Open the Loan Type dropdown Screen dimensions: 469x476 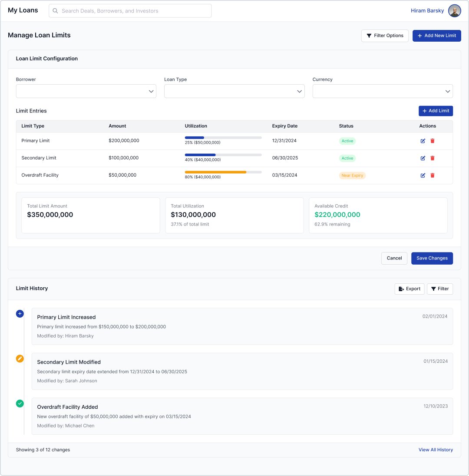point(234,92)
